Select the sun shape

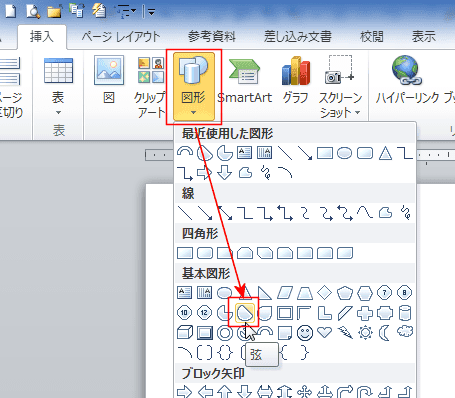tap(365, 333)
